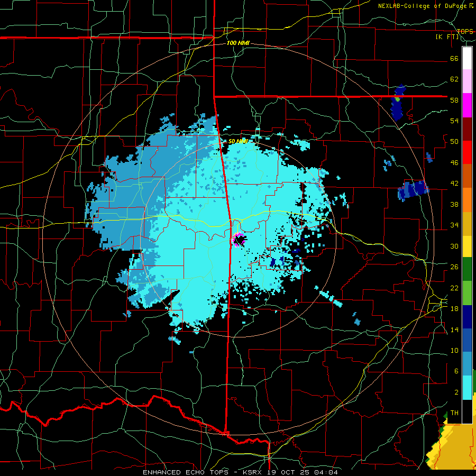Click the TOPS legend title

[465, 32]
